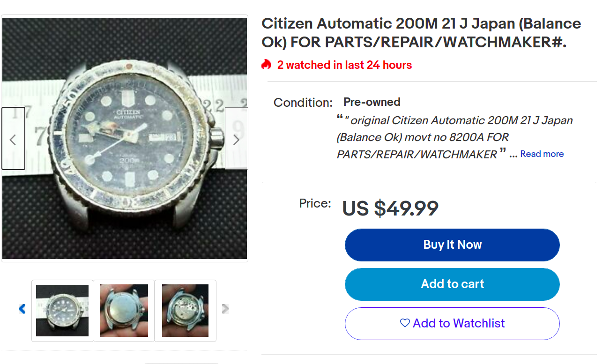Select the open movement thumbnail
This screenshot has width=610, height=364.
[x=185, y=310]
